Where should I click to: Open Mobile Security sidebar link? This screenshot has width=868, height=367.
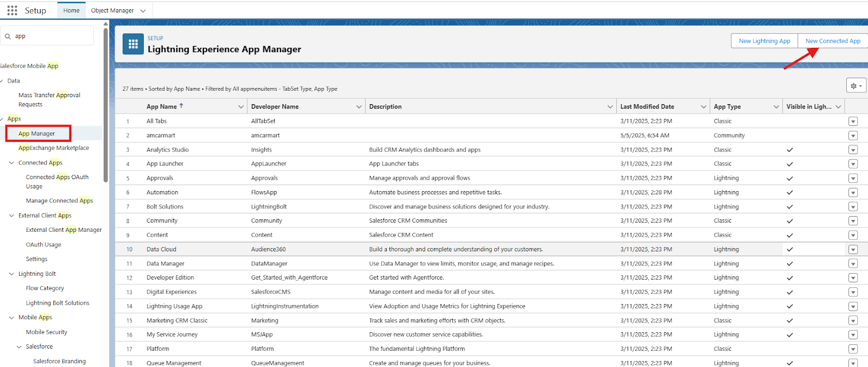(47, 332)
